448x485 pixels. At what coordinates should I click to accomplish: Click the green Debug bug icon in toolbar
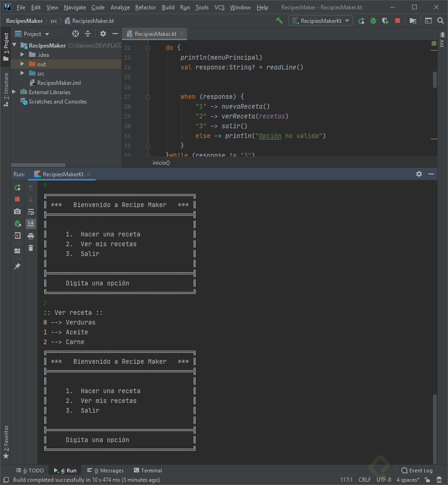373,21
